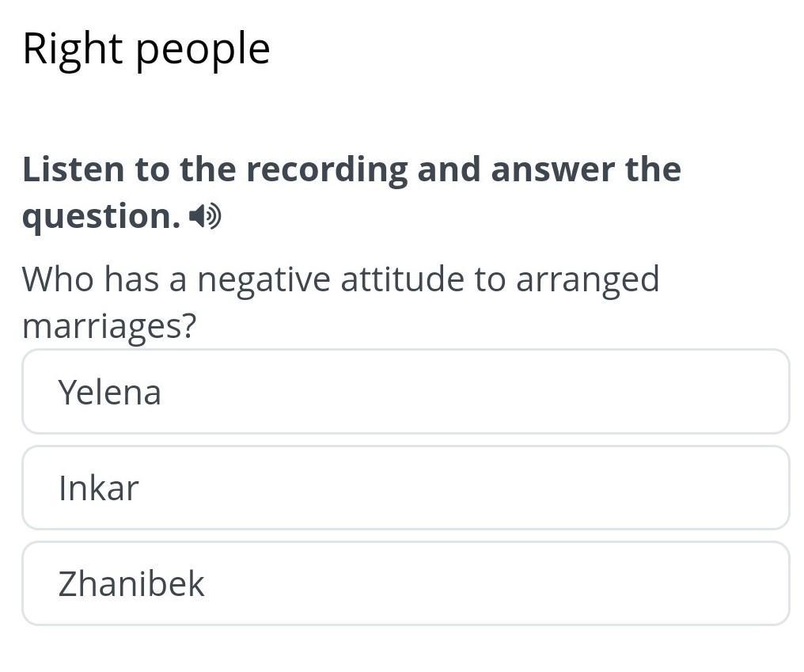Click the word 'negative' in the question
The height and width of the screenshot is (672, 804).
[x=264, y=280]
